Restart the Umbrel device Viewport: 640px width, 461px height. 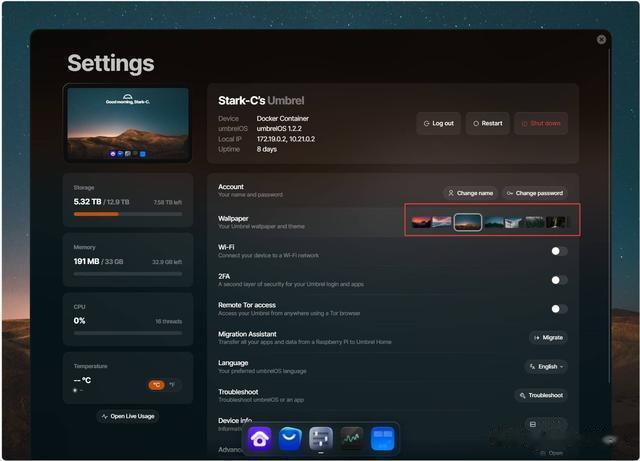click(488, 123)
